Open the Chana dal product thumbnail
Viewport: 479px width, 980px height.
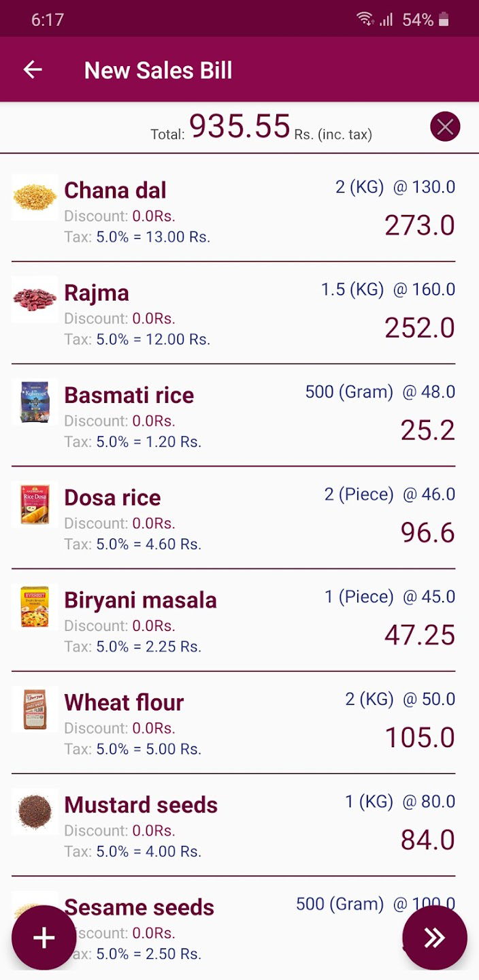[35, 197]
